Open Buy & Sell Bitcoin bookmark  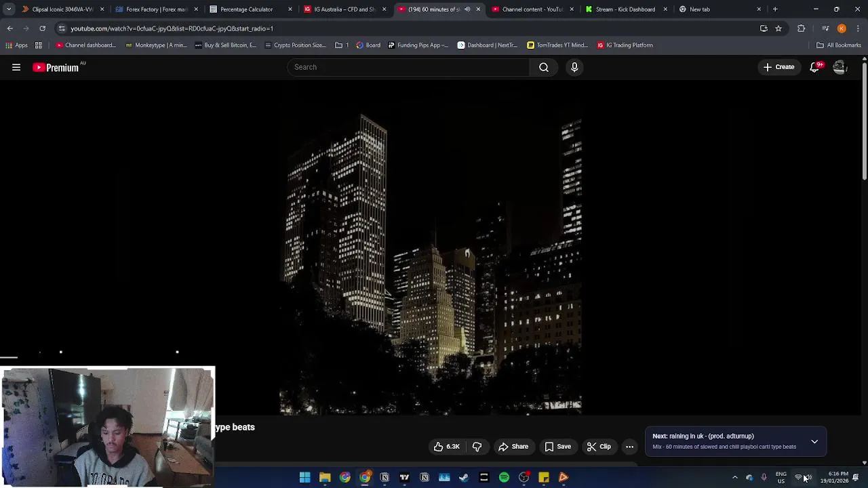click(x=226, y=45)
